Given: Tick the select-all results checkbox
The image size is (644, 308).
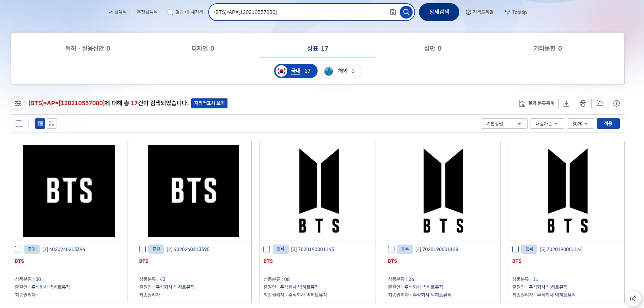Looking at the screenshot, I should click(x=19, y=124).
